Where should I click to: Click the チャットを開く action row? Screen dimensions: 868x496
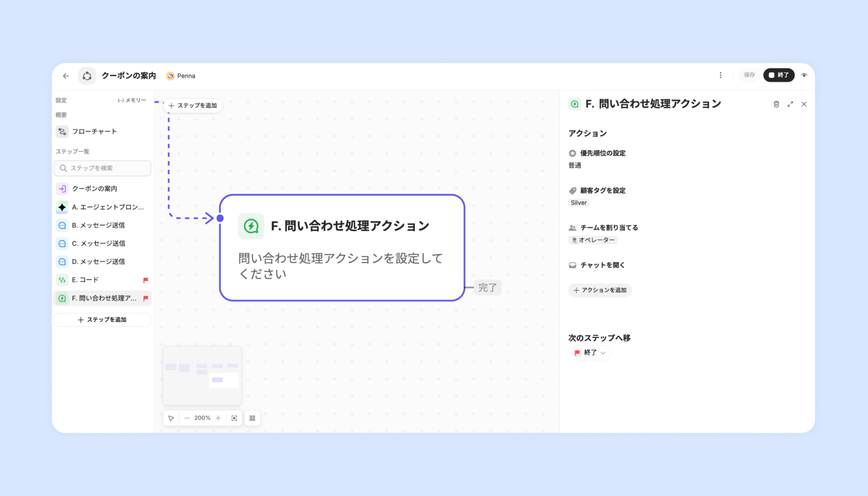(597, 265)
